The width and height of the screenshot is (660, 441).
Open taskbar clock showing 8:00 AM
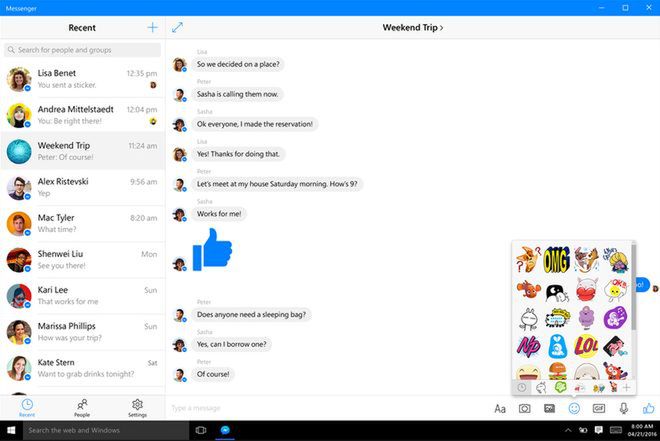[644, 430]
